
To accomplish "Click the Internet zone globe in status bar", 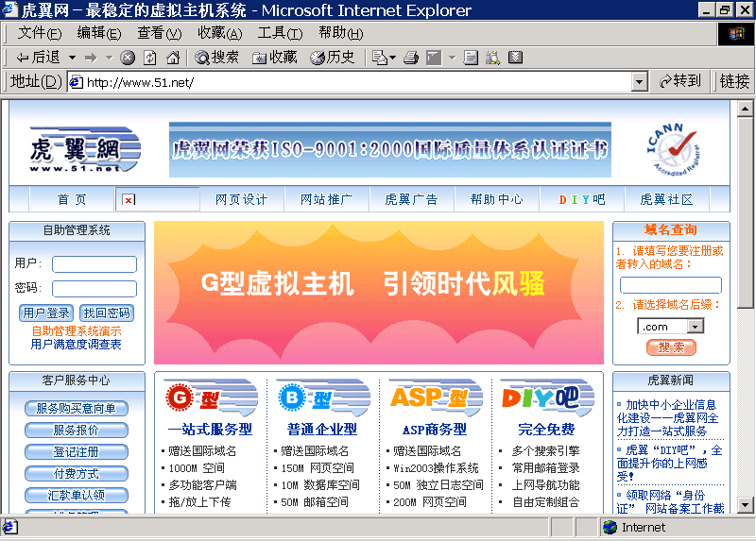I will (610, 528).
